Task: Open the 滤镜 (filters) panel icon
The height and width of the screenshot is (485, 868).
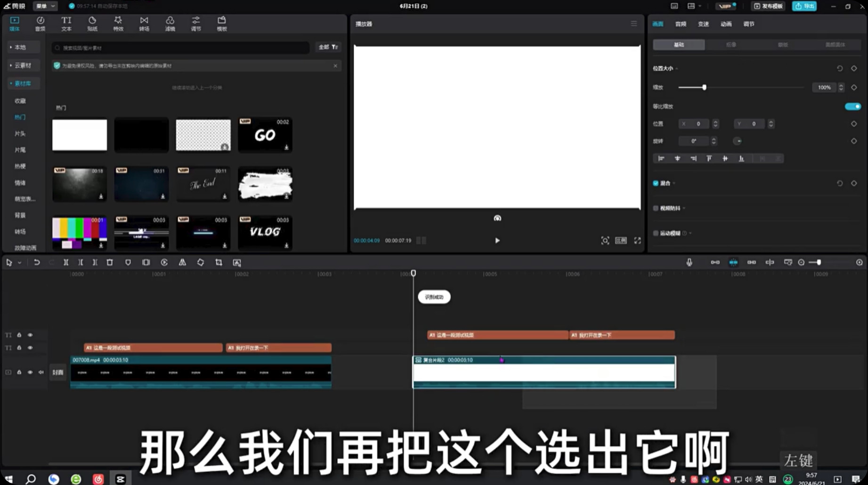Action: click(170, 24)
